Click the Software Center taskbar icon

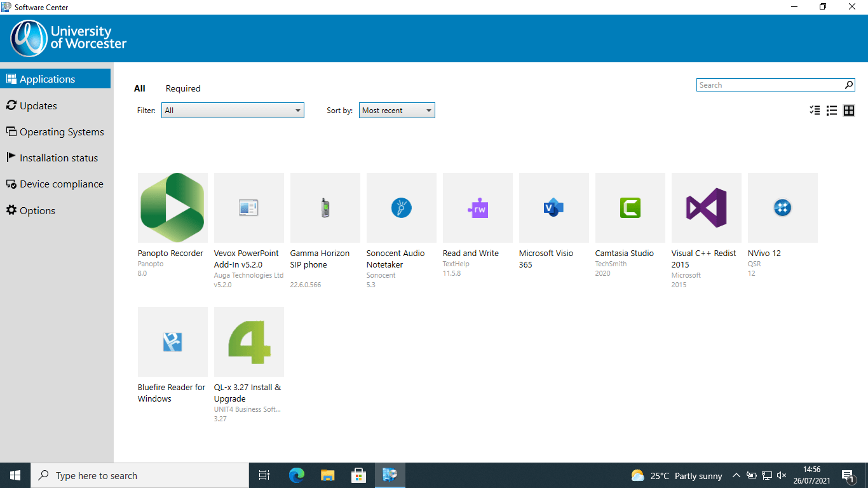tap(390, 475)
